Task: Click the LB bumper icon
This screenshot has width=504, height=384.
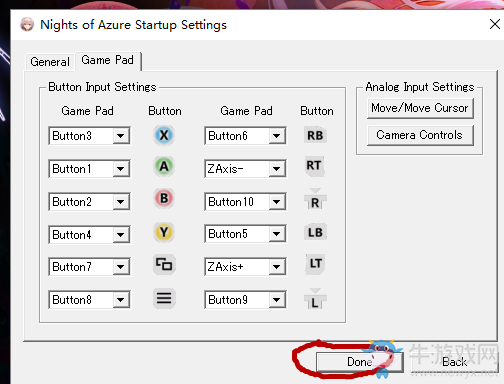Action: (x=315, y=232)
